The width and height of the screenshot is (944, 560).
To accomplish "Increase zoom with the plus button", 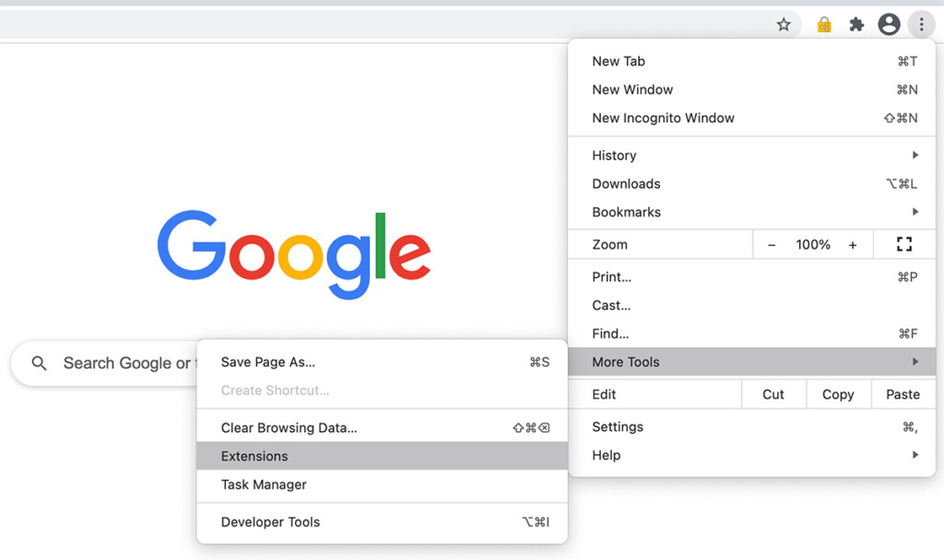I will (853, 245).
